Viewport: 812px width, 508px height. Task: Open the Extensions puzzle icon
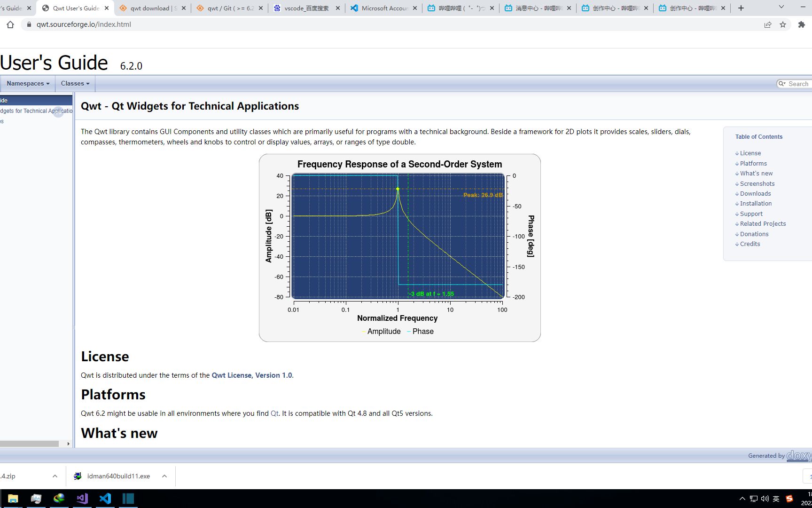pos(802,24)
